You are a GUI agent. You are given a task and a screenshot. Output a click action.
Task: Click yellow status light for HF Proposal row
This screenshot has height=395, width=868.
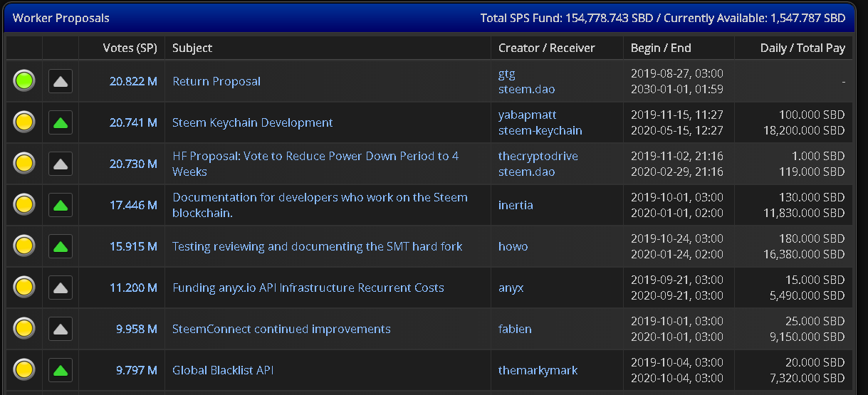[24, 164]
